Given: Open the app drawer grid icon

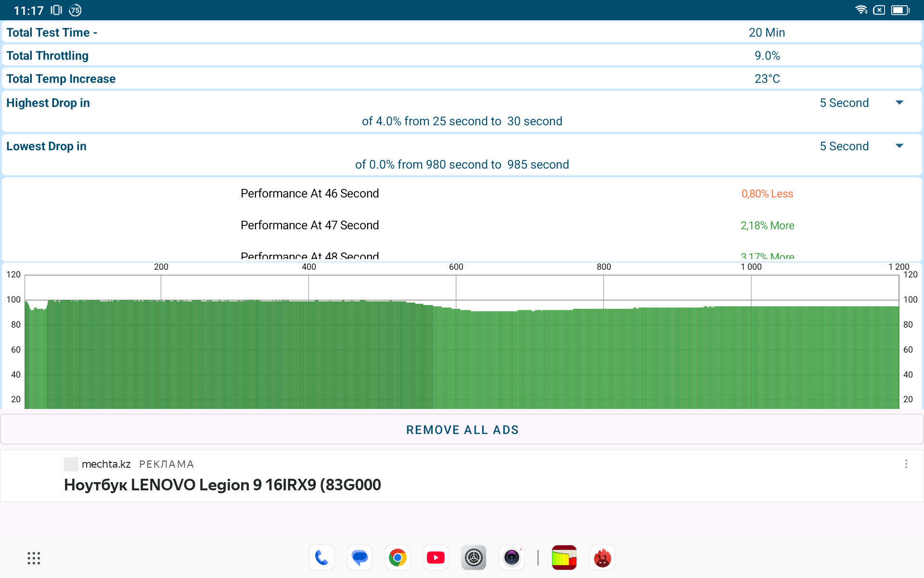Looking at the screenshot, I should click(34, 558).
